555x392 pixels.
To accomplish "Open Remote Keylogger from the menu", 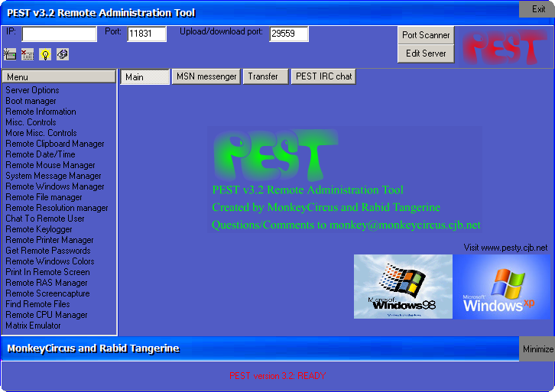I will (x=39, y=229).
